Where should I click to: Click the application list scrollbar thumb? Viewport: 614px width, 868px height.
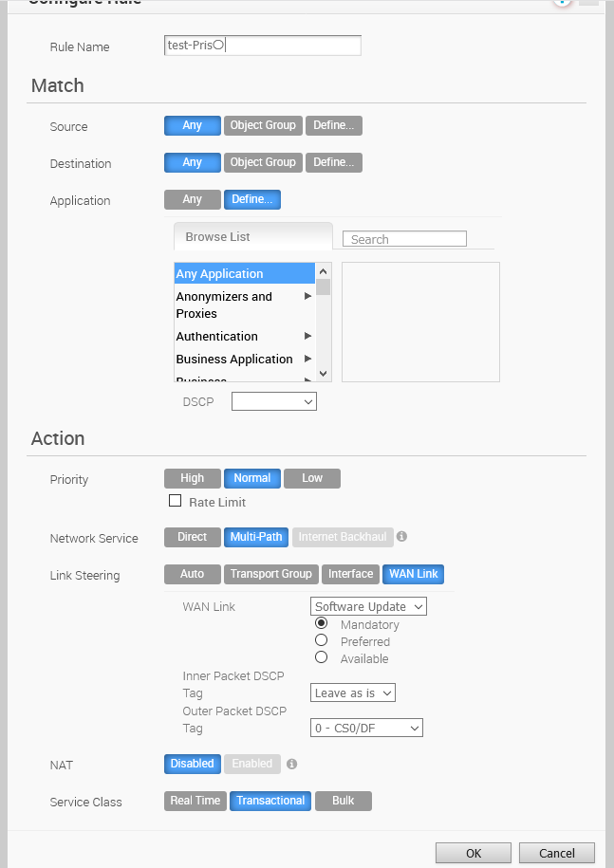[x=324, y=287]
